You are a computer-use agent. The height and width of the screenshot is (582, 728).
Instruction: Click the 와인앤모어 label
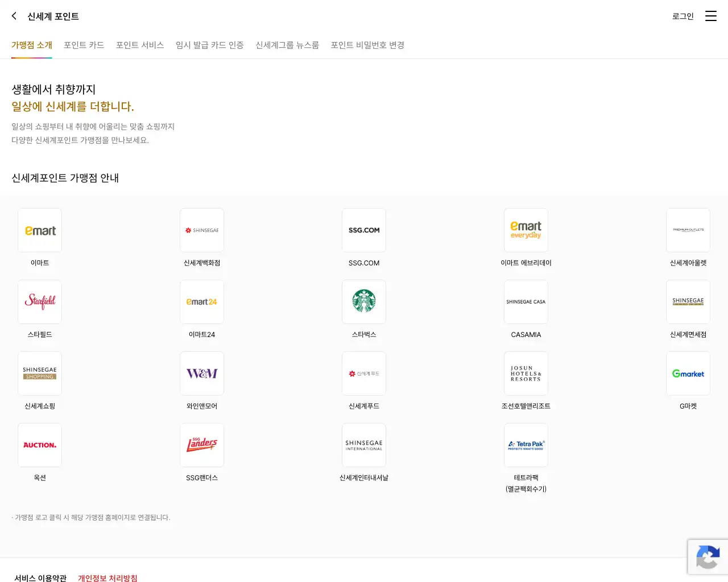(202, 406)
